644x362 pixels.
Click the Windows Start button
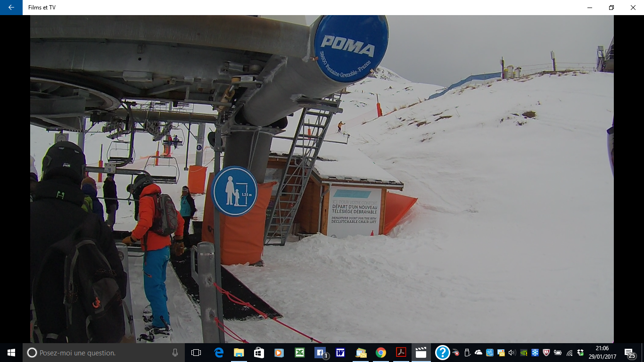pyautogui.click(x=11, y=353)
